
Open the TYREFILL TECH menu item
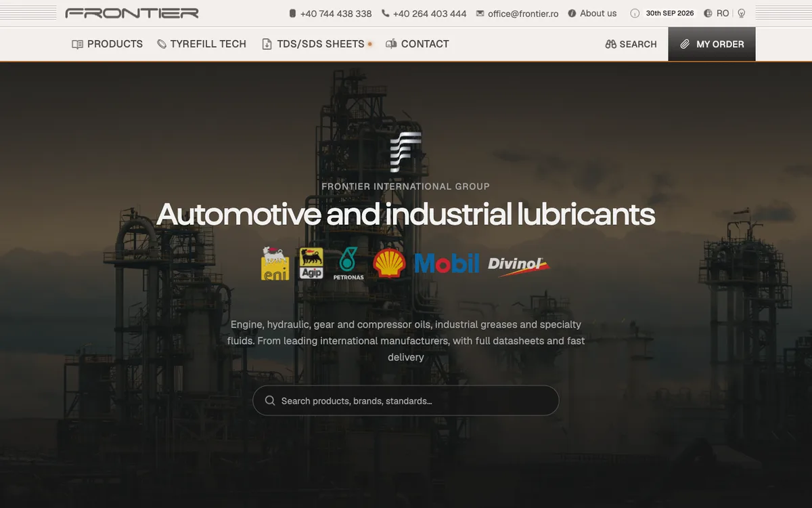point(202,44)
